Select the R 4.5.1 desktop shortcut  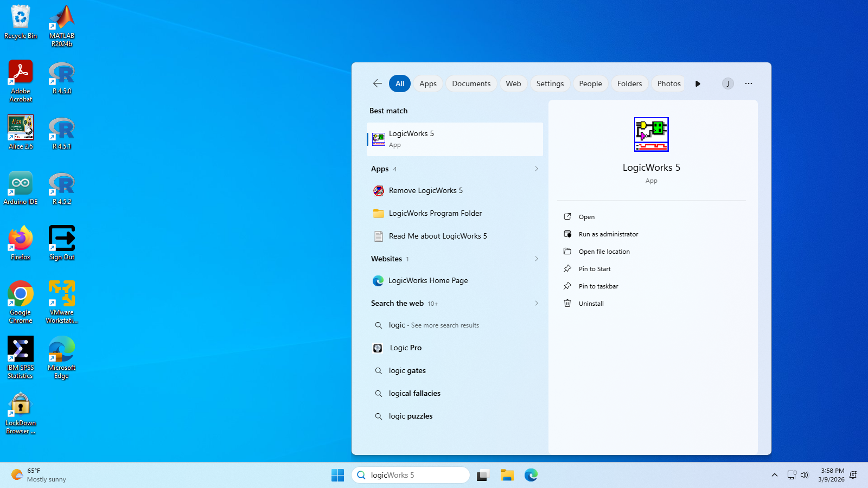point(62,133)
